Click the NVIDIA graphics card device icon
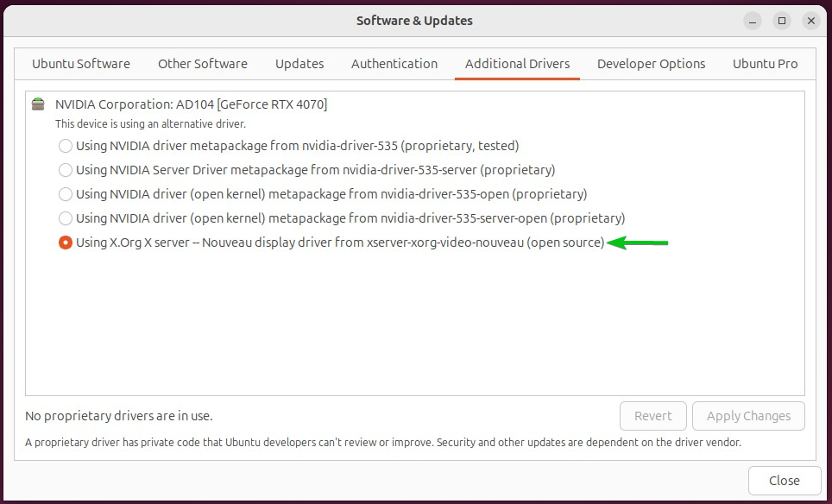This screenshot has height=504, width=832. click(38, 104)
